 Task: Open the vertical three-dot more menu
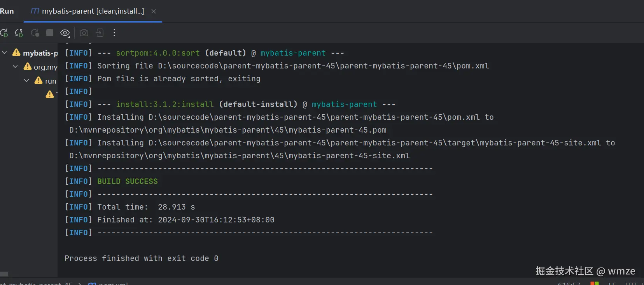(x=114, y=33)
